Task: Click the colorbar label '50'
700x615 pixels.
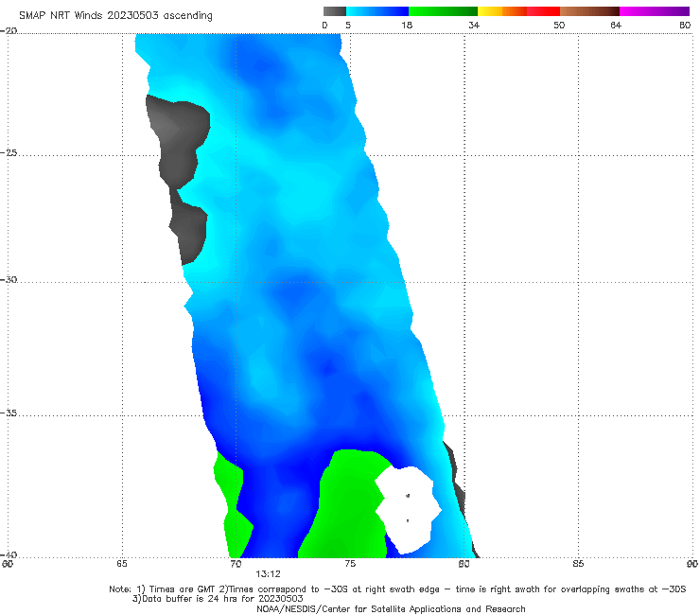Action: (559, 26)
